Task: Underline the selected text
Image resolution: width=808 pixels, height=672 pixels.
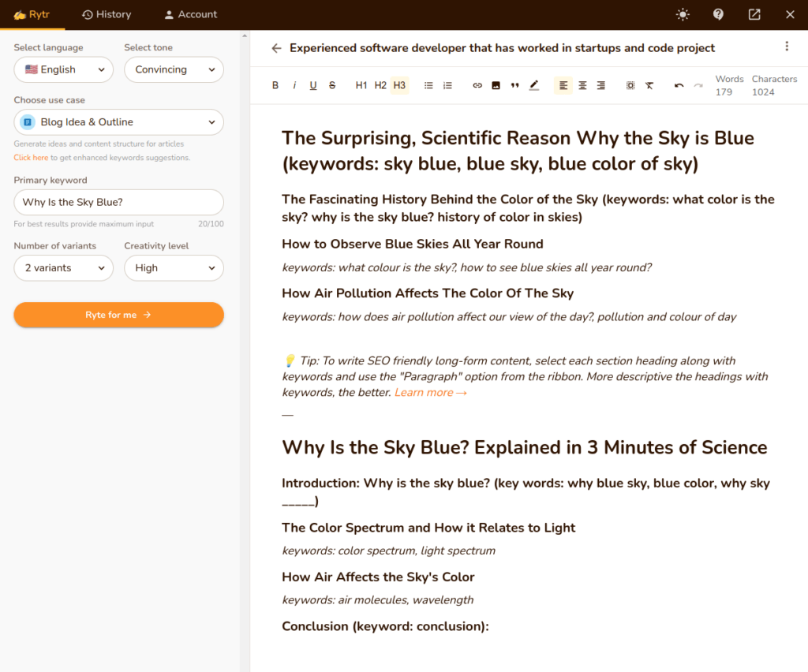Action: (312, 85)
